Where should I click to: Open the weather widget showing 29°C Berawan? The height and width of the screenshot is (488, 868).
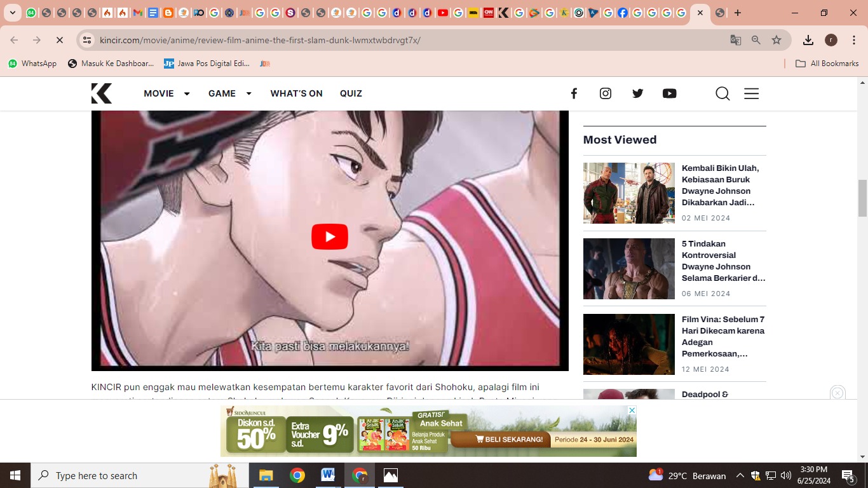click(687, 475)
